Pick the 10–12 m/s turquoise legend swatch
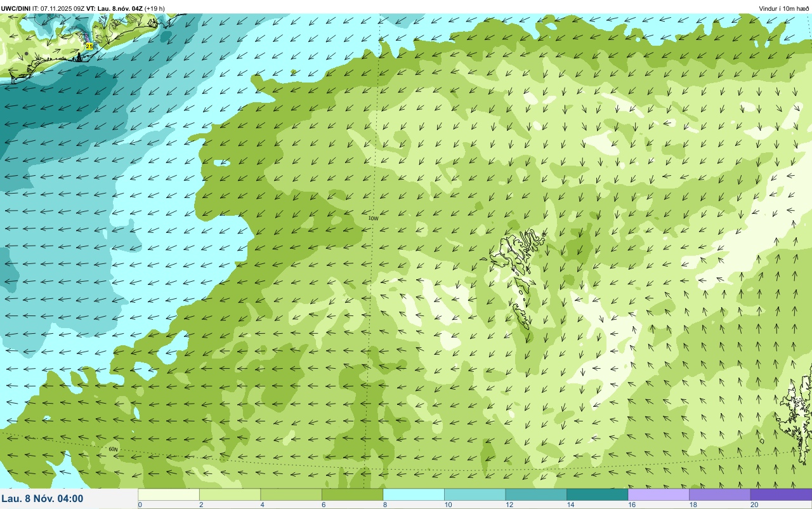Image resolution: width=812 pixels, height=509 pixels. click(475, 494)
